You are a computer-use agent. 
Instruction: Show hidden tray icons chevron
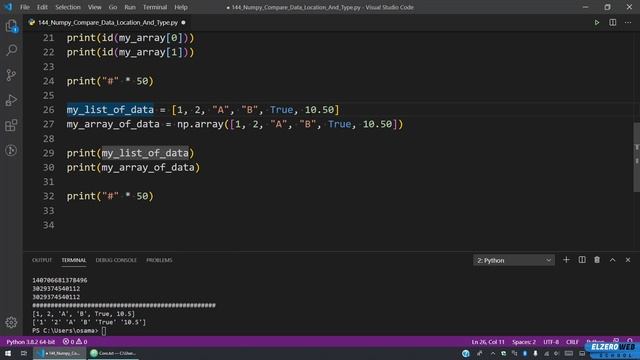tap(493, 353)
